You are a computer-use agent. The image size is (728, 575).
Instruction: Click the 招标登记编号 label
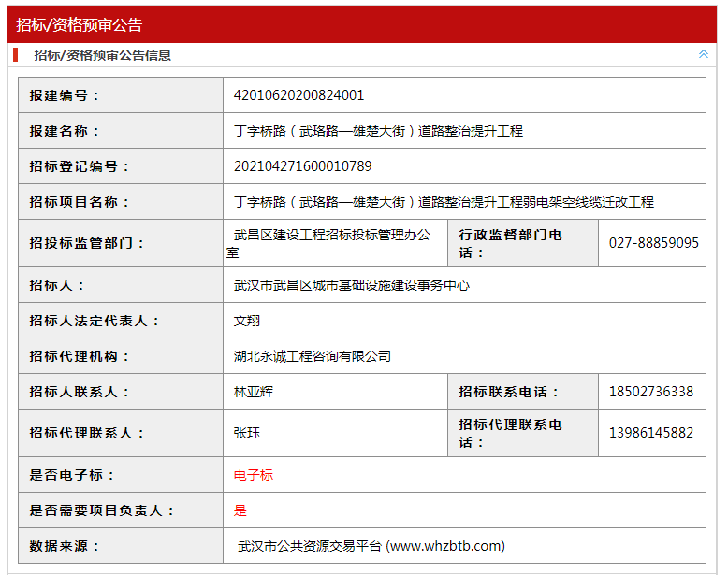[80, 166]
